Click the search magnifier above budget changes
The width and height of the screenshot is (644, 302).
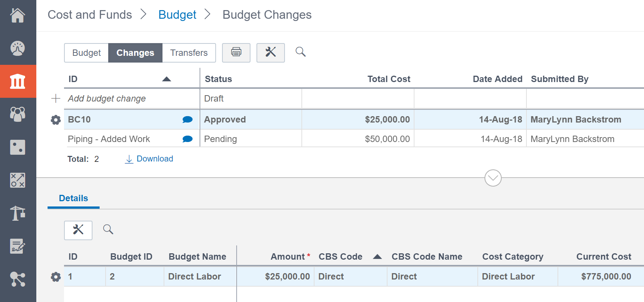click(300, 52)
